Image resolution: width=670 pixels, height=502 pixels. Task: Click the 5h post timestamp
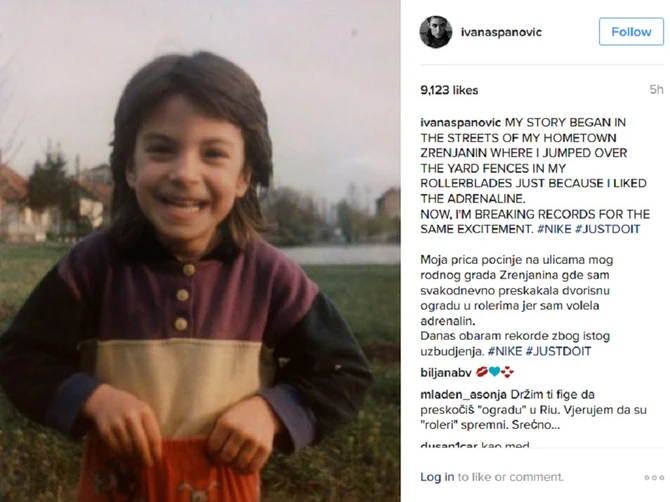(656, 90)
